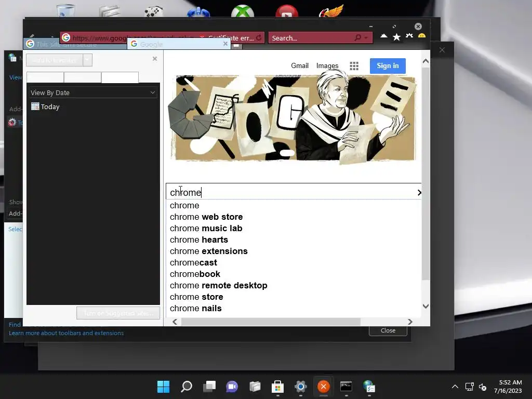Viewport: 532px width, 399px height.
Task: Close the Favorites Center pane
Action: click(155, 59)
